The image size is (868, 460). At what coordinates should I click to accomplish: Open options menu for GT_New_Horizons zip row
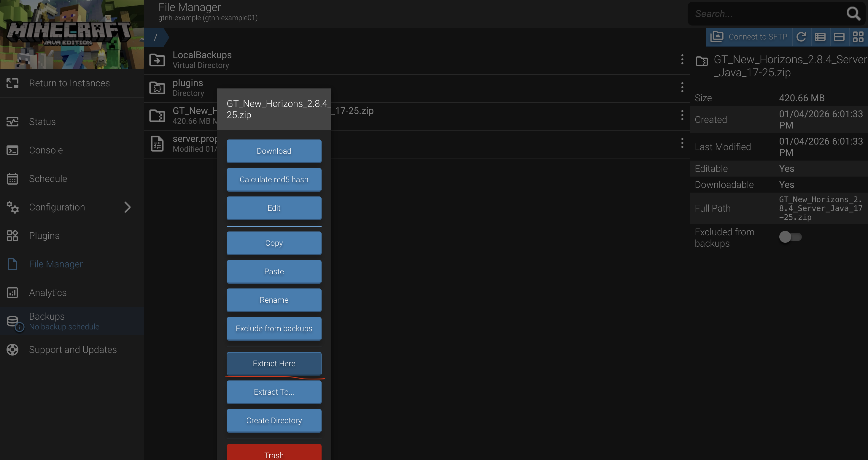(682, 115)
